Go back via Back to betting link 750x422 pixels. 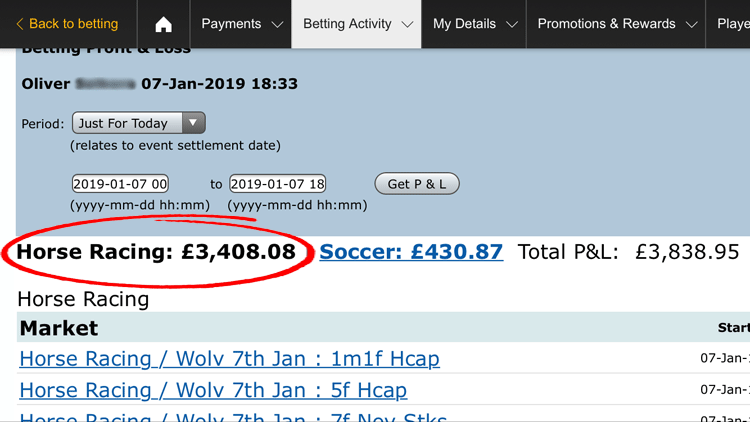(73, 24)
